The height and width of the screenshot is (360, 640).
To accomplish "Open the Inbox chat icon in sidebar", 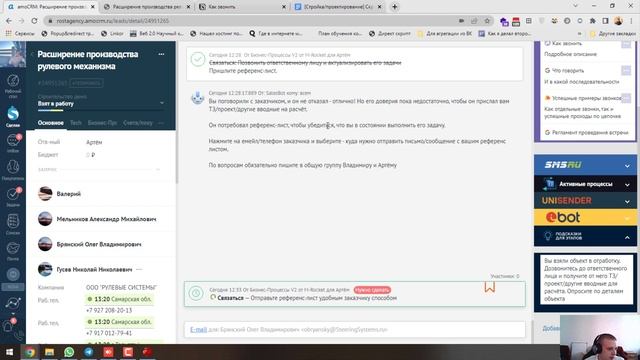I will 13,143.
